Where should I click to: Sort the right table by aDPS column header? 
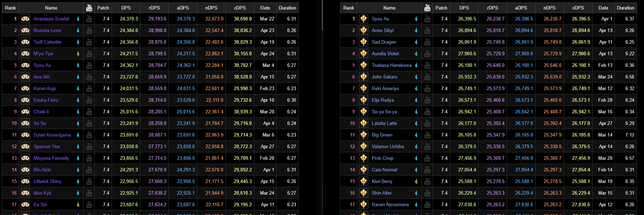[x=521, y=8]
